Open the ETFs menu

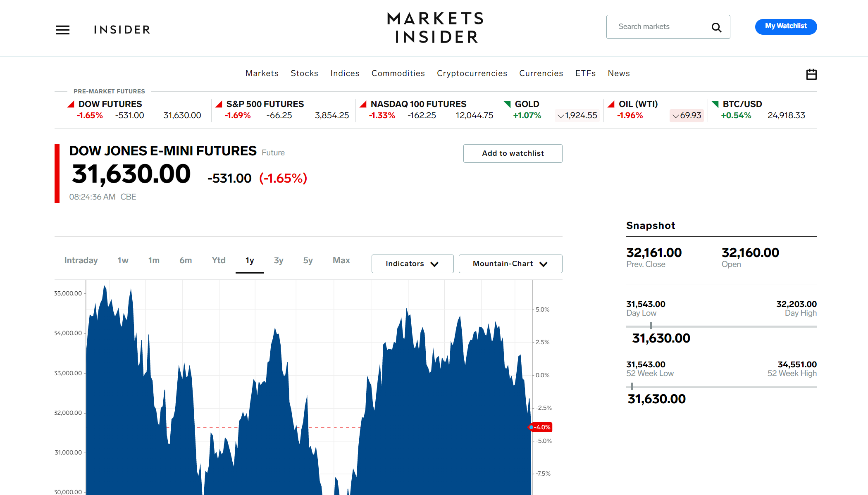(585, 73)
